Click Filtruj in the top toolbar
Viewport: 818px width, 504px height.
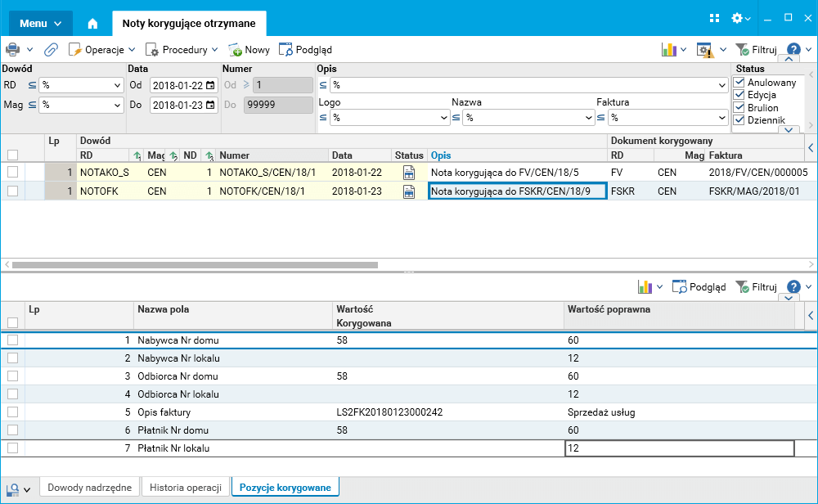click(756, 50)
